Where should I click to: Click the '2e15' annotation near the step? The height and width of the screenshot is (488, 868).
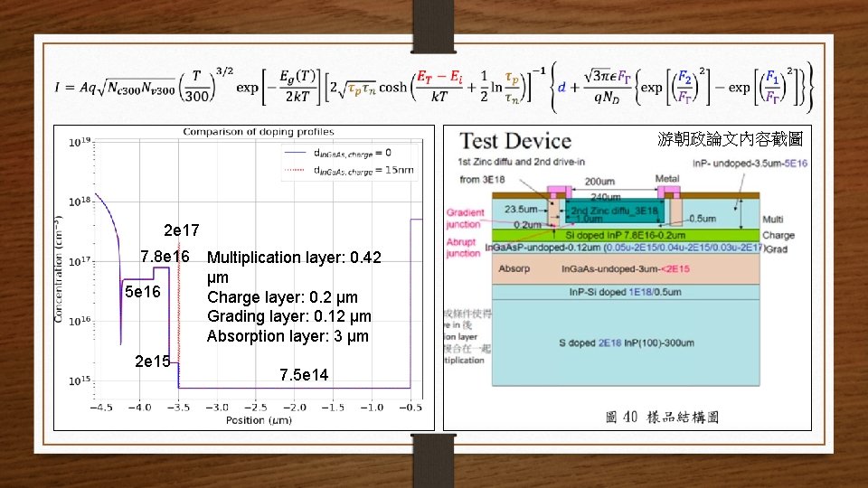pyautogui.click(x=152, y=361)
